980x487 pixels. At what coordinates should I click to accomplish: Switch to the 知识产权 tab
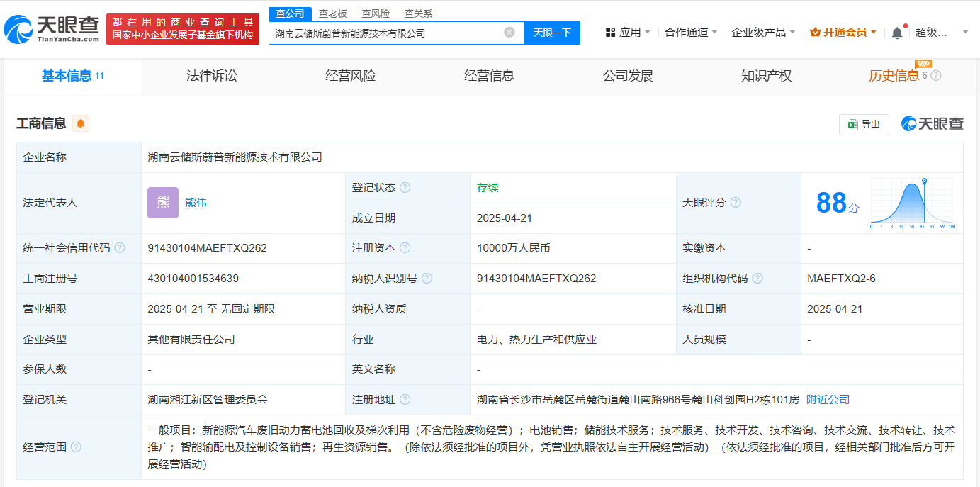click(766, 76)
